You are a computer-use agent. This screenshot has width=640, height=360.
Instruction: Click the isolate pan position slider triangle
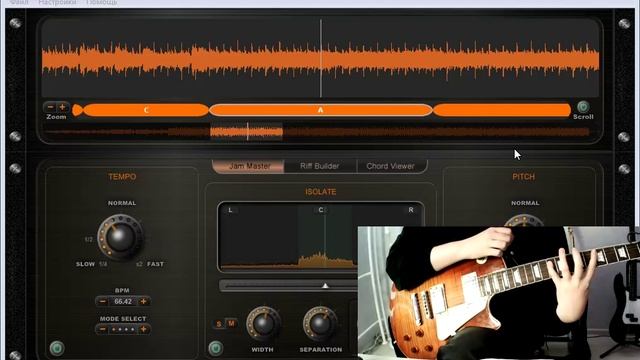(325, 286)
